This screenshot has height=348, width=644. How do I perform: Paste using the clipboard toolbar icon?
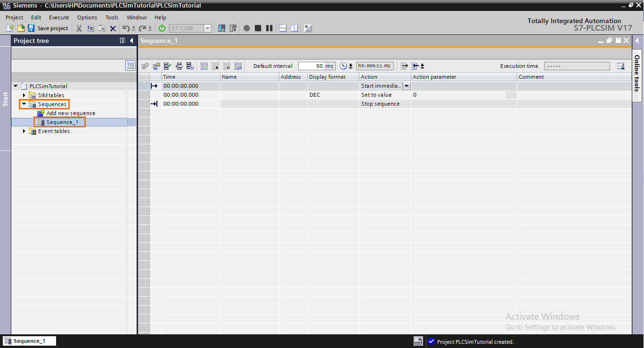pyautogui.click(x=101, y=28)
